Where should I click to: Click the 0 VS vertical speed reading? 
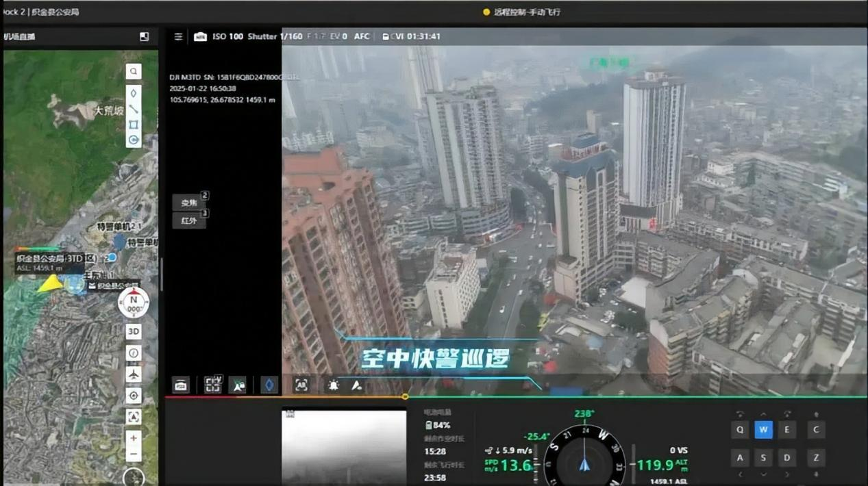tap(678, 450)
